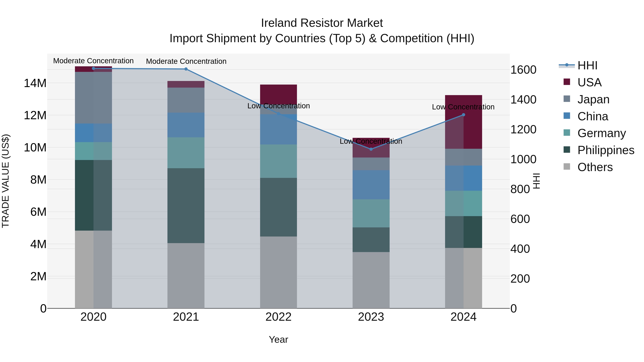
Task: Click the 2021 USA bar segment
Action: 186,84
